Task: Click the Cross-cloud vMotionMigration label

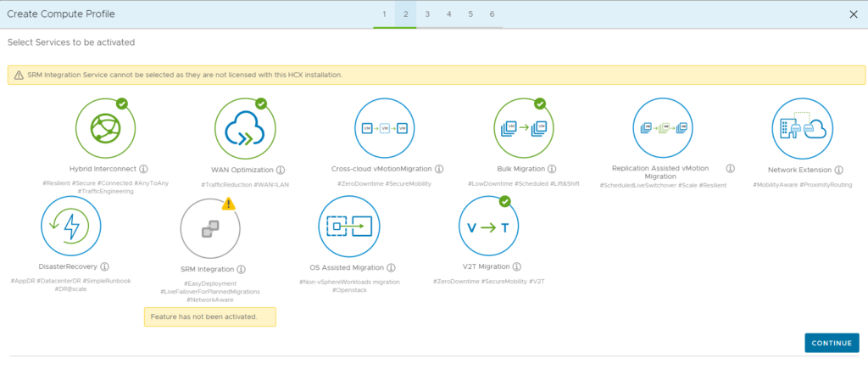Action: [x=382, y=169]
